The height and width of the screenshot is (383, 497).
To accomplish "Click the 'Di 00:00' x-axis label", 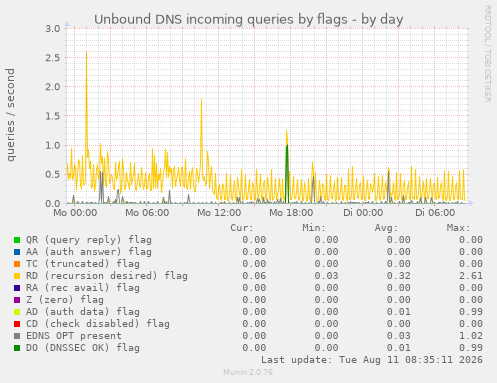I will click(363, 213).
